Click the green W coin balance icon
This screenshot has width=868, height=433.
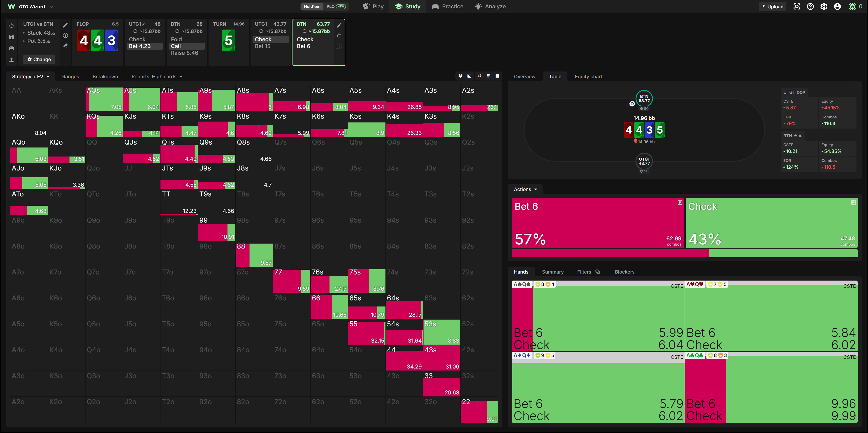pyautogui.click(x=852, y=6)
